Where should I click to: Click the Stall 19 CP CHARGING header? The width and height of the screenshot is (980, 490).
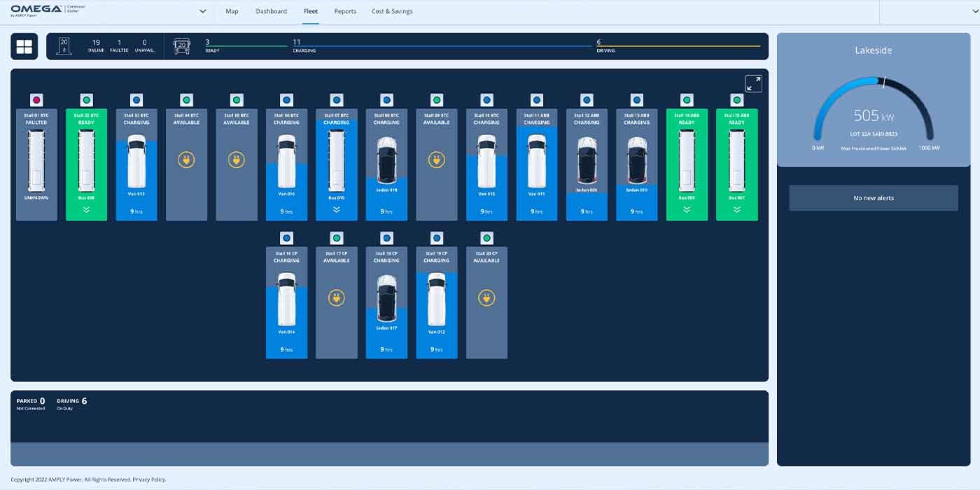pyautogui.click(x=437, y=256)
